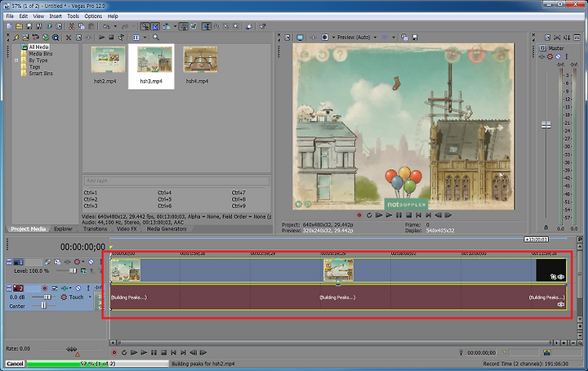588x371 pixels.
Task: Open the Undo history dropdown arrow
Action: point(115,26)
